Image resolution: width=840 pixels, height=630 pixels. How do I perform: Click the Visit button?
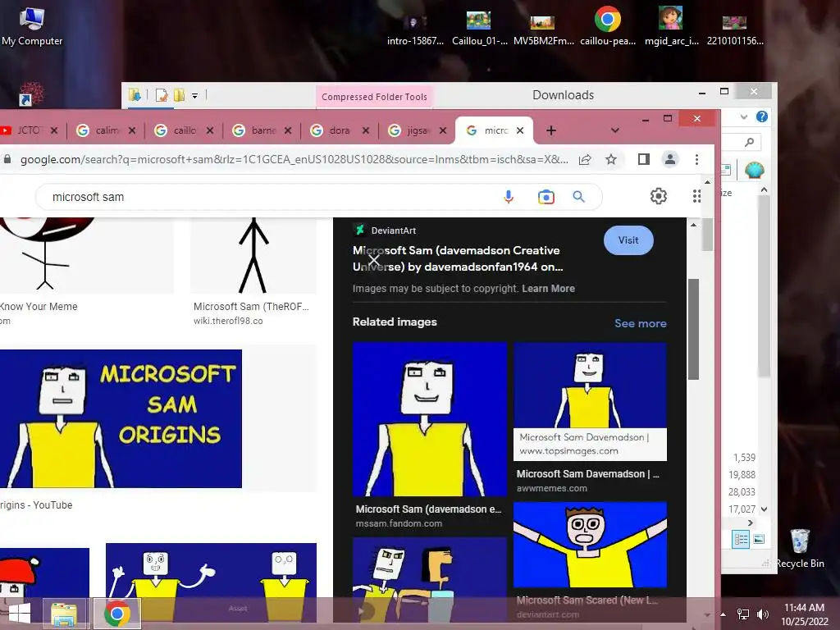628,240
